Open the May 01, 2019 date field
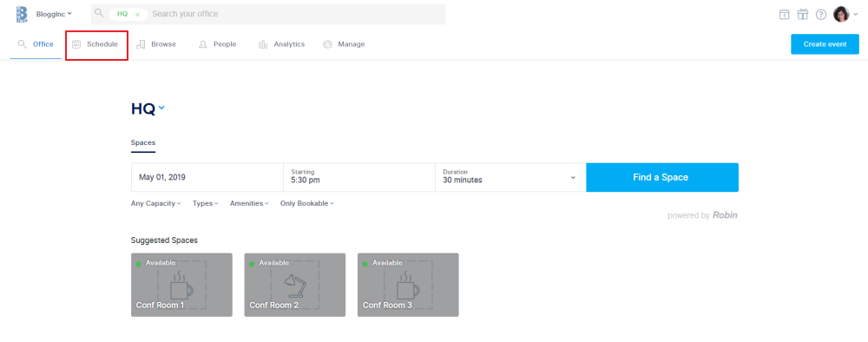Viewport: 868px width, 342px height. (207, 178)
